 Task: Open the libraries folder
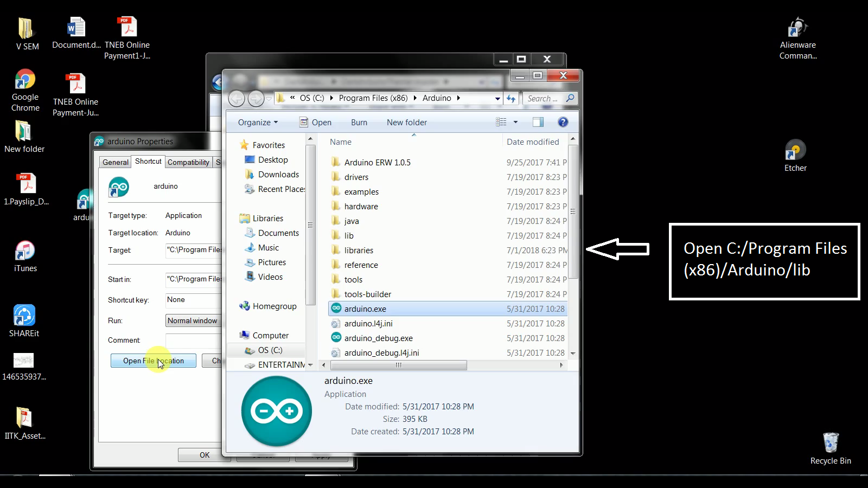click(359, 250)
